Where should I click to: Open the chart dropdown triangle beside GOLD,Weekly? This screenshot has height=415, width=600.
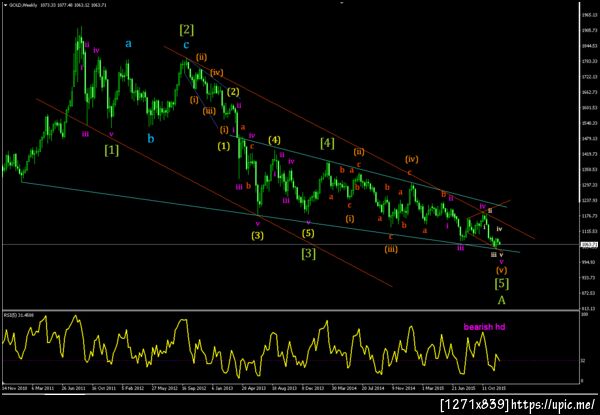point(5,5)
